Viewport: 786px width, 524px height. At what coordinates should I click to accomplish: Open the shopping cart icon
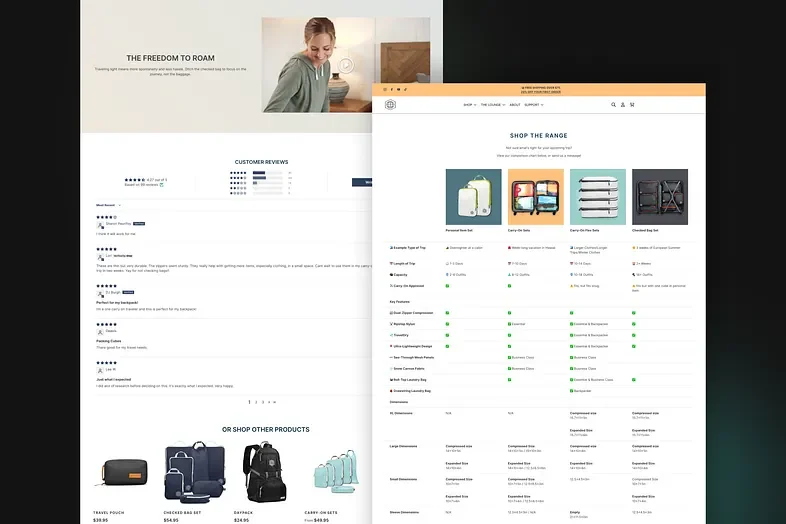(x=632, y=105)
